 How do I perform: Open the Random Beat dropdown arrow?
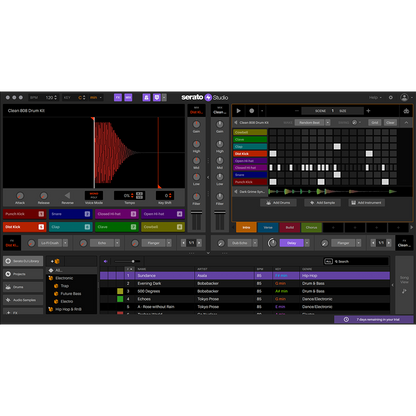point(328,122)
